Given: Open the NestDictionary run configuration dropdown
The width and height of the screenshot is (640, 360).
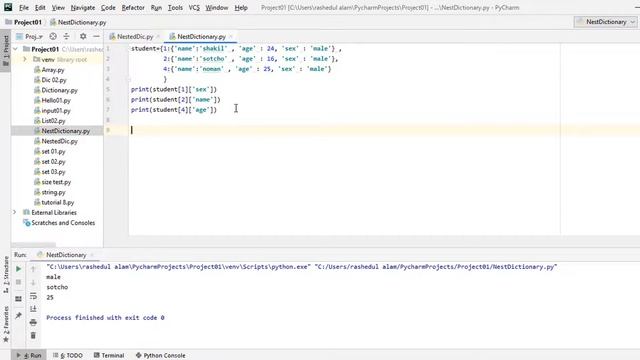Looking at the screenshot, I should [x=605, y=22].
